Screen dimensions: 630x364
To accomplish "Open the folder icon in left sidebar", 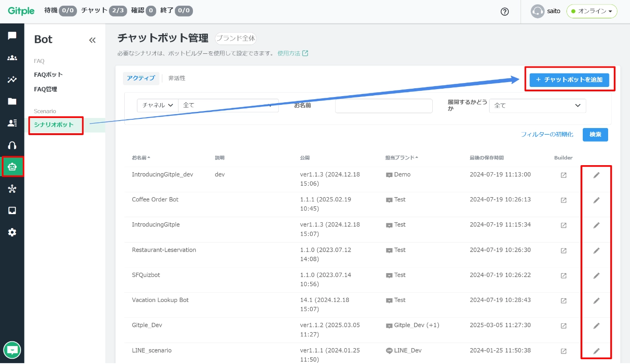I will coord(12,101).
